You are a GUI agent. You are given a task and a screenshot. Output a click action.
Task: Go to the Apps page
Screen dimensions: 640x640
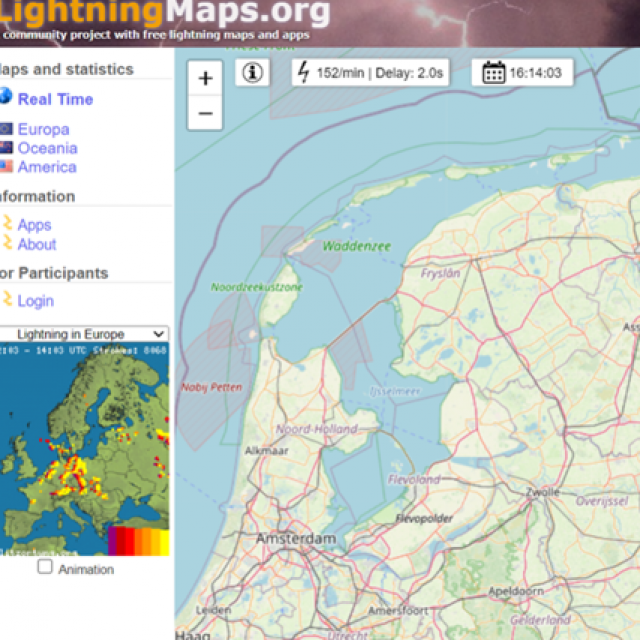[34, 225]
